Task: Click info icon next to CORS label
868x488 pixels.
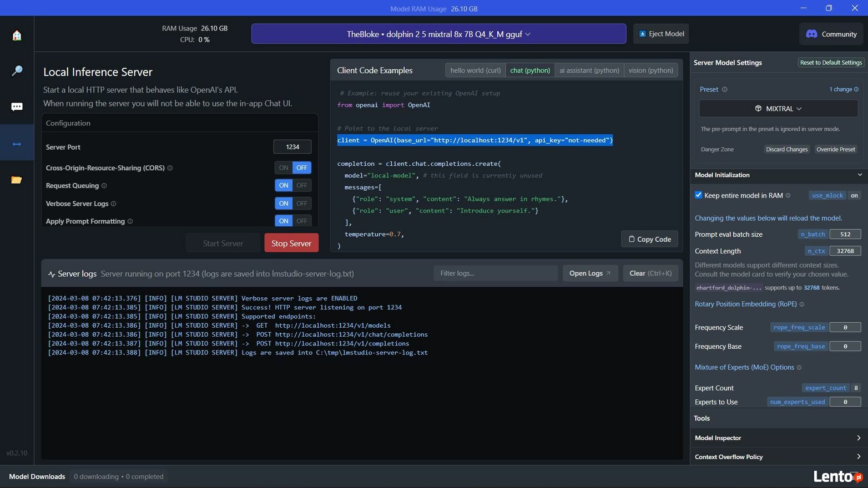Action: pyautogui.click(x=170, y=168)
